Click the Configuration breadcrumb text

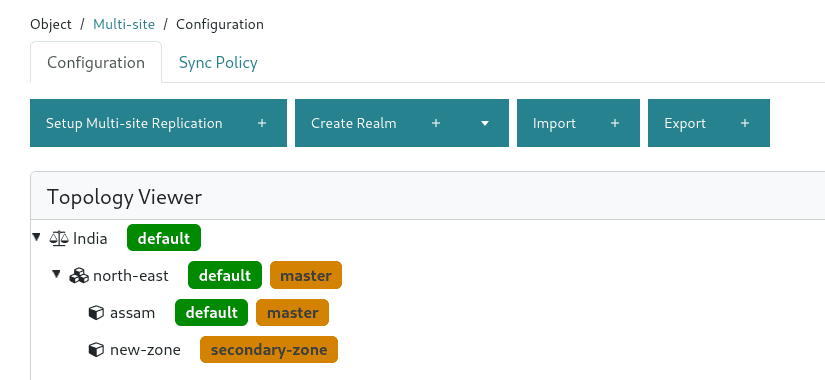click(x=220, y=24)
